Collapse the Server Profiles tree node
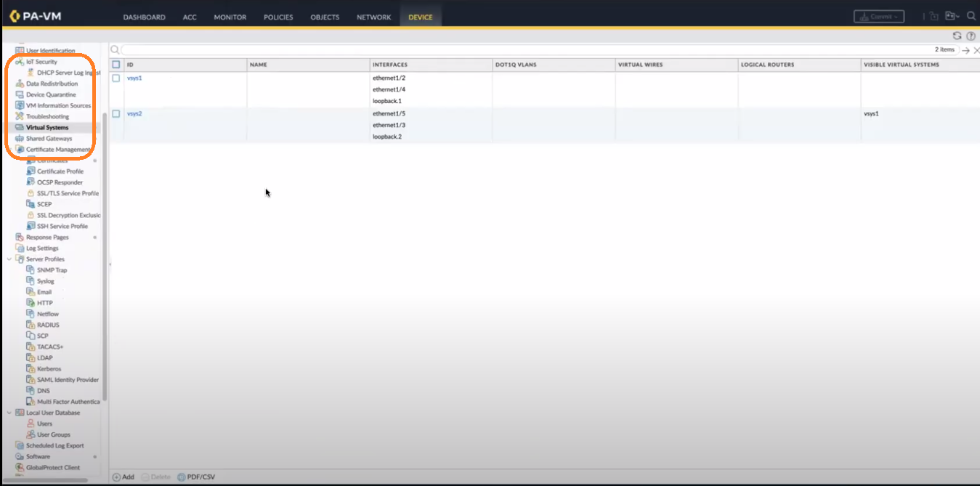980x486 pixels. [9, 259]
